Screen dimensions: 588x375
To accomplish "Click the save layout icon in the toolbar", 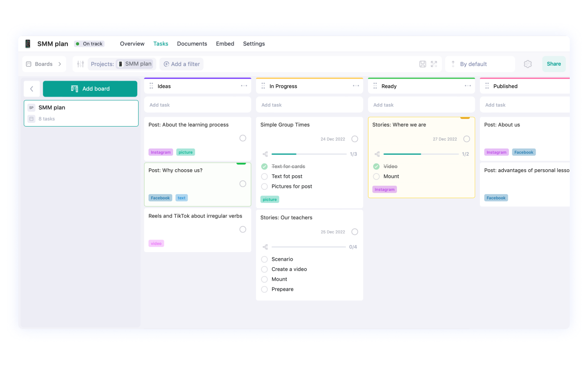I will [424, 63].
